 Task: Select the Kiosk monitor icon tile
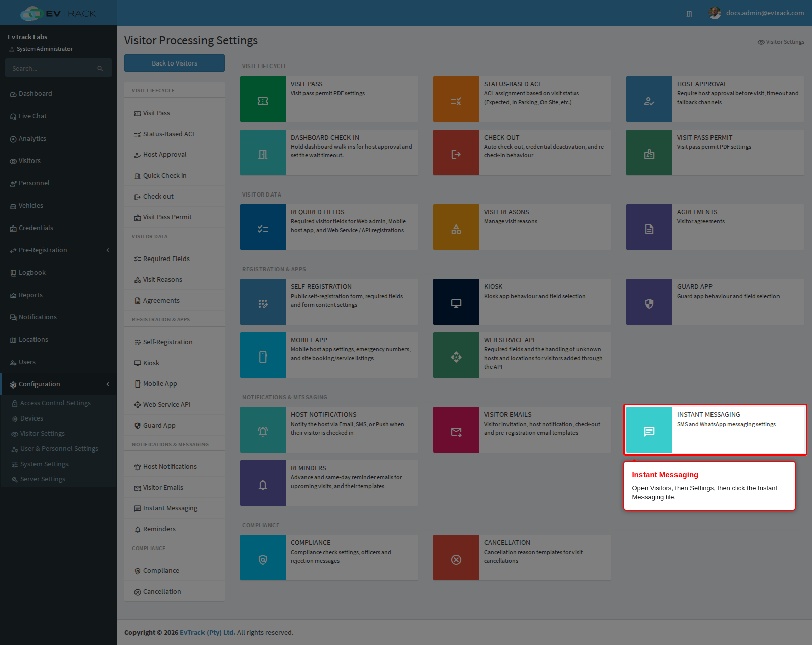pyautogui.click(x=456, y=302)
